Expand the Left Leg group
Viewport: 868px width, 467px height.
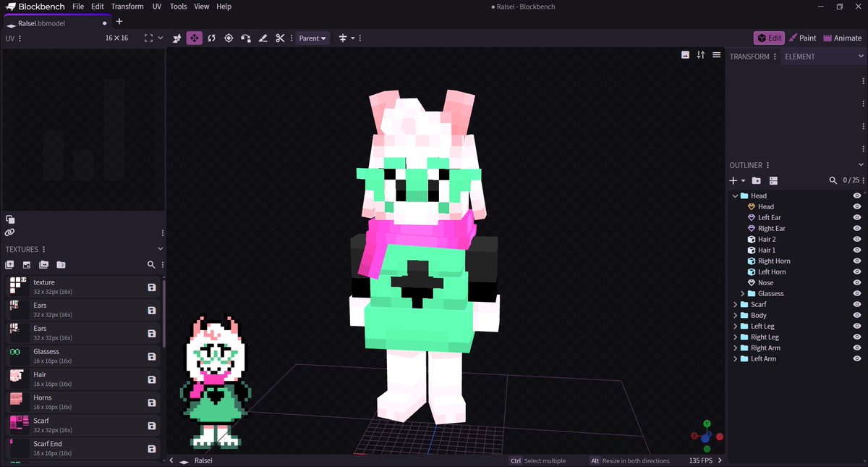tap(735, 326)
